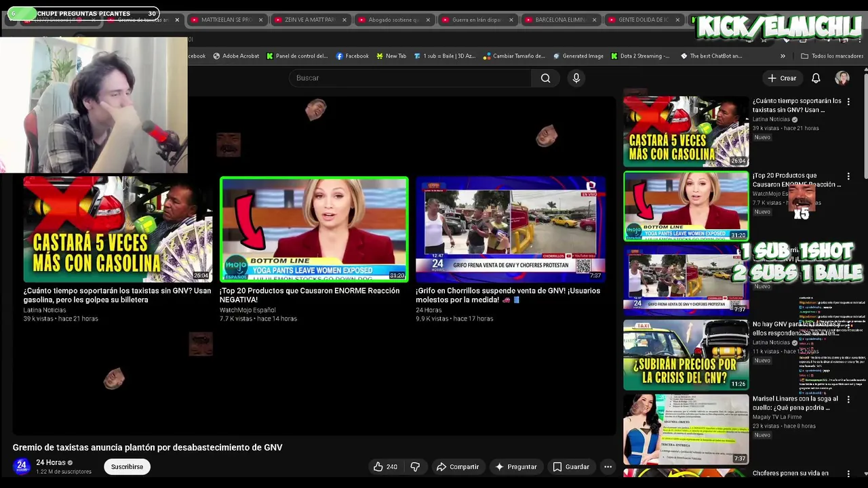Open options for Marisel Linares suggestion
This screenshot has height=488, width=868.
click(x=848, y=400)
